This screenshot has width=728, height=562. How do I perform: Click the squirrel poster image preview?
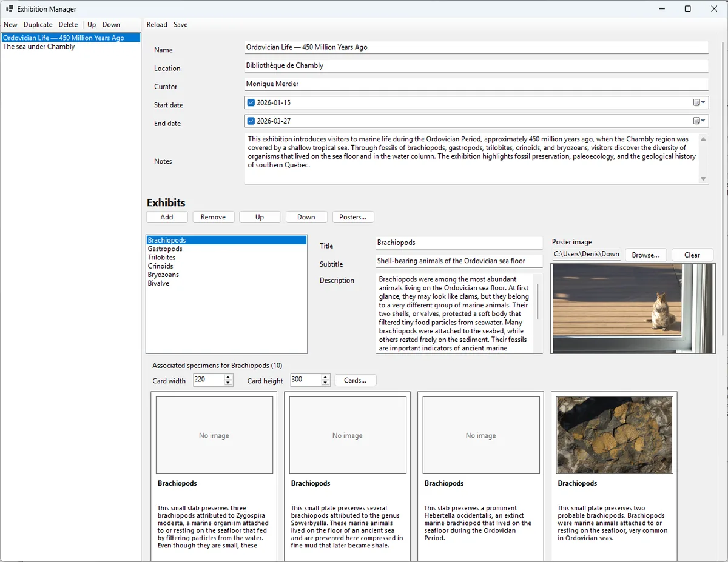pos(633,309)
